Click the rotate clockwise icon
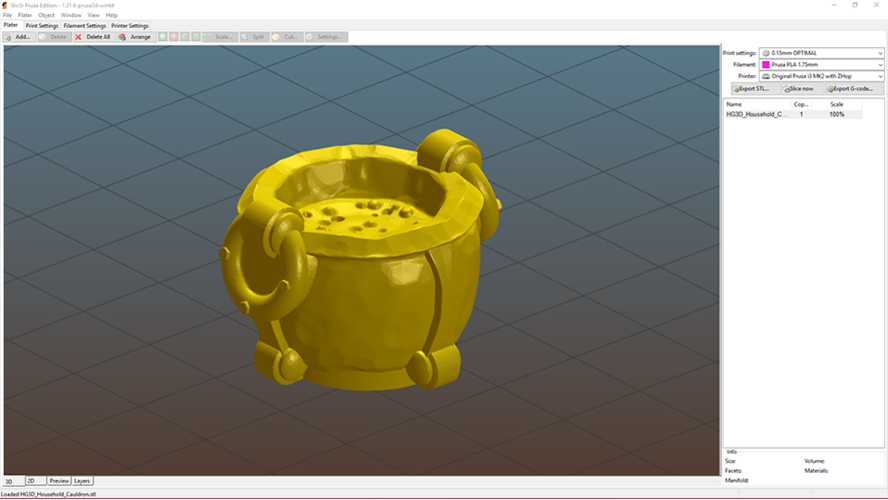 click(196, 37)
